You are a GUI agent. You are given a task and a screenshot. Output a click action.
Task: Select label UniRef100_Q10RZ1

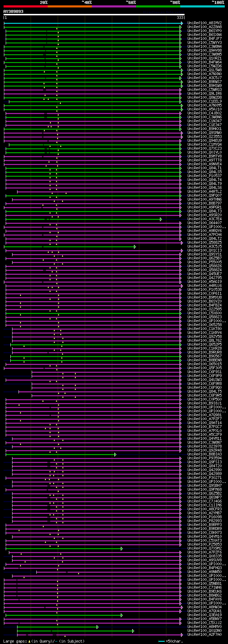204,58
